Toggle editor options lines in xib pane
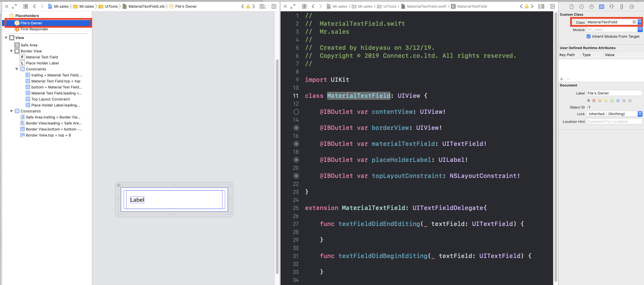This screenshot has height=285, width=644. tap(262, 6)
